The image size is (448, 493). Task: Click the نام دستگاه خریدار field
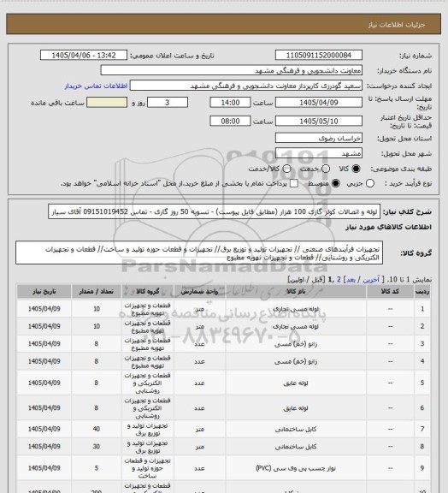[231, 70]
